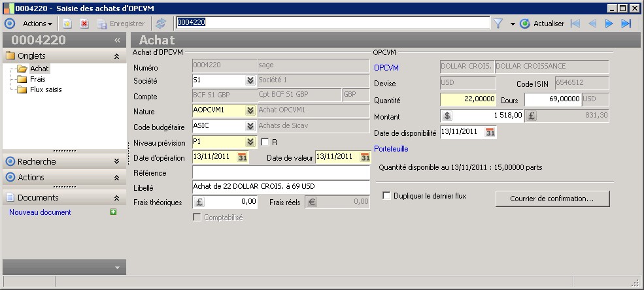Click the pound icon in Montant row
The height and width of the screenshot is (290, 644).
click(531, 116)
